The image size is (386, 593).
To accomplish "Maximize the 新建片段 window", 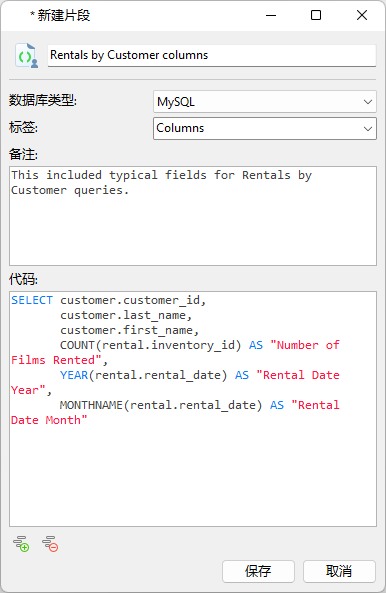I will pos(316,16).
